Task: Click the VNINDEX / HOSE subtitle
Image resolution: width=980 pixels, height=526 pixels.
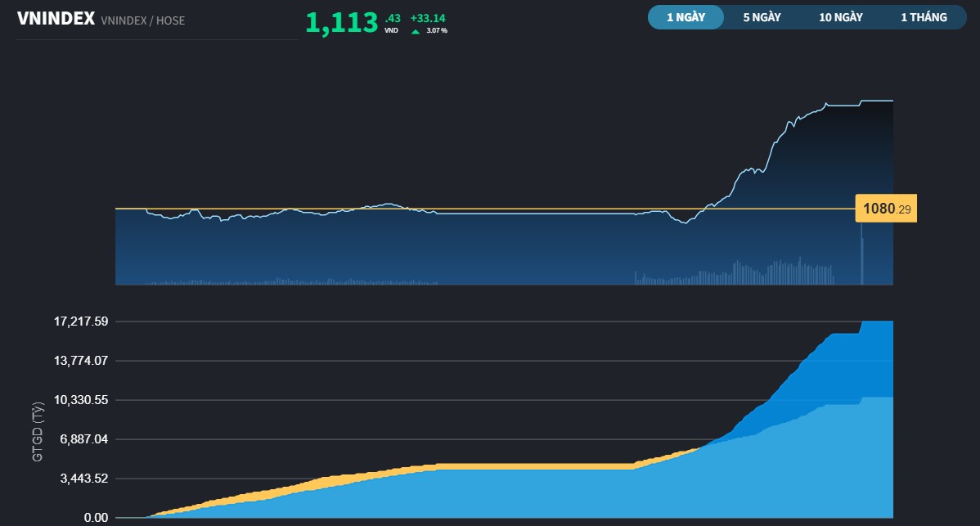Action: [x=142, y=20]
